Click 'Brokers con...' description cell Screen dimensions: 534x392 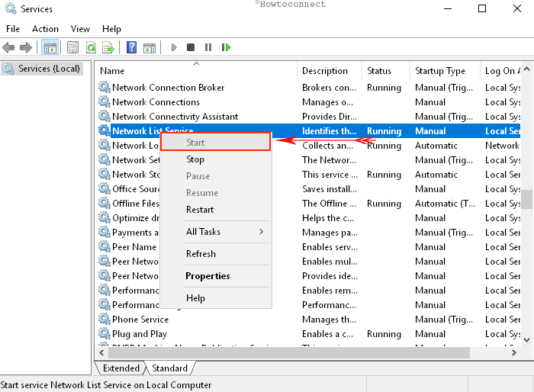(329, 88)
